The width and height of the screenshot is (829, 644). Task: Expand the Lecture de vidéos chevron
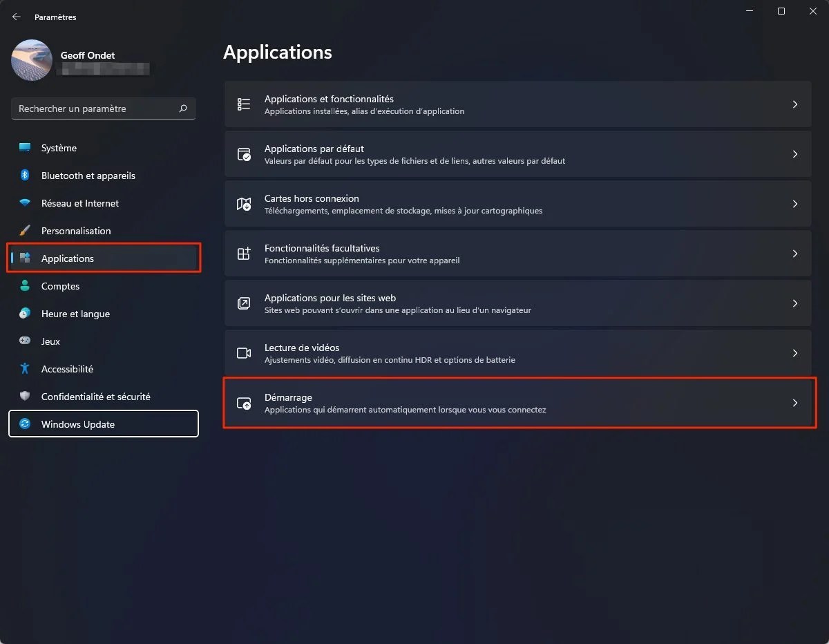click(x=795, y=352)
